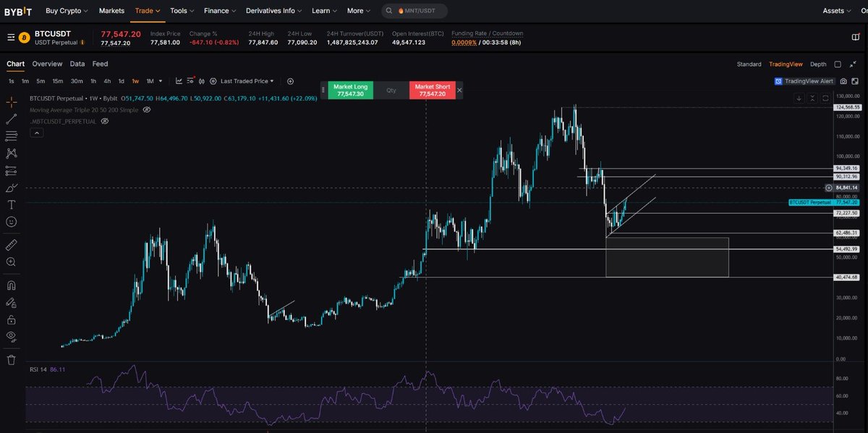Viewport: 868px width, 433px height.
Task: Switch the timeframe to 4h
Action: [x=107, y=81]
